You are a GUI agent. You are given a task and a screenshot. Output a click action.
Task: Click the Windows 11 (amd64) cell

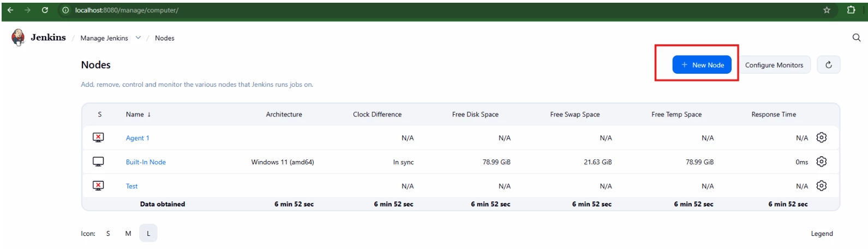click(283, 162)
